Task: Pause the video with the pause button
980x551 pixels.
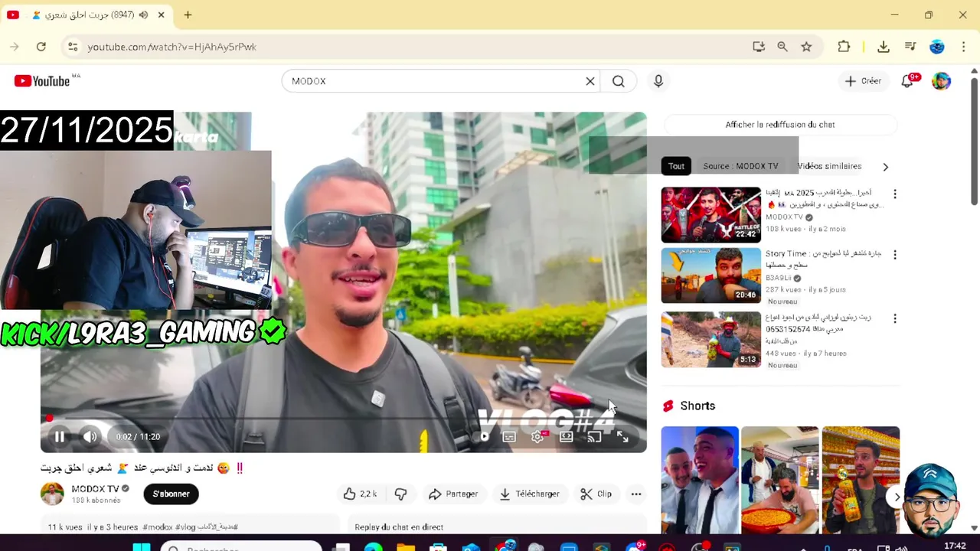Action: tap(59, 437)
